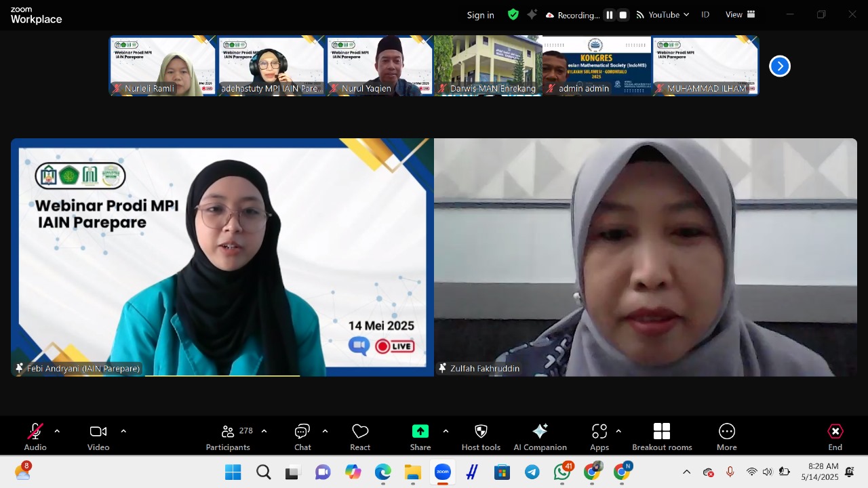Viewport: 868px width, 488px height.
Task: Pause the recording
Action: [x=609, y=15]
